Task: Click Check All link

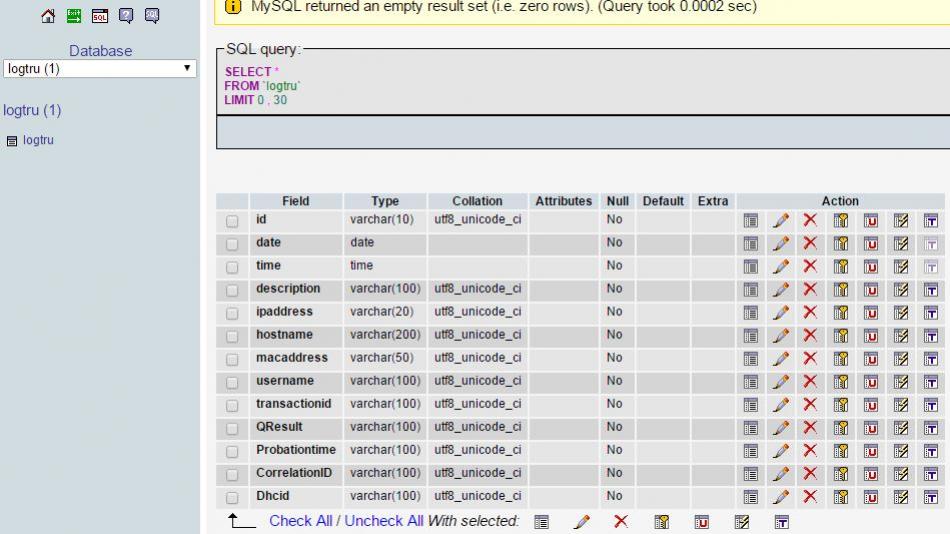Action: coord(301,521)
